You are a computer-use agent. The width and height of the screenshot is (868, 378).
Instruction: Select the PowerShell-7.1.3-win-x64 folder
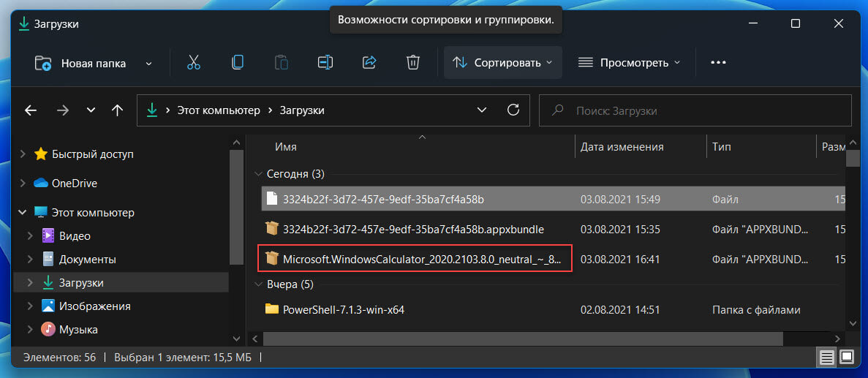click(x=553, y=309)
